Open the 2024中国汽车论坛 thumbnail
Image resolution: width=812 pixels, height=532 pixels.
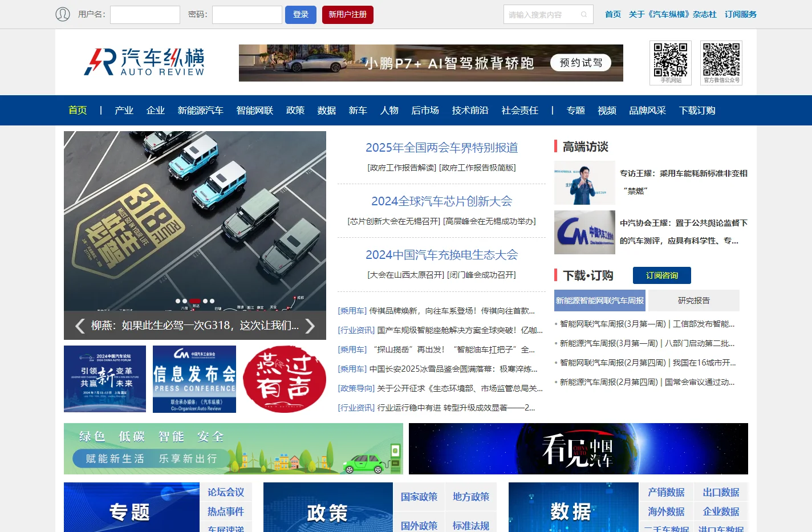coord(105,379)
